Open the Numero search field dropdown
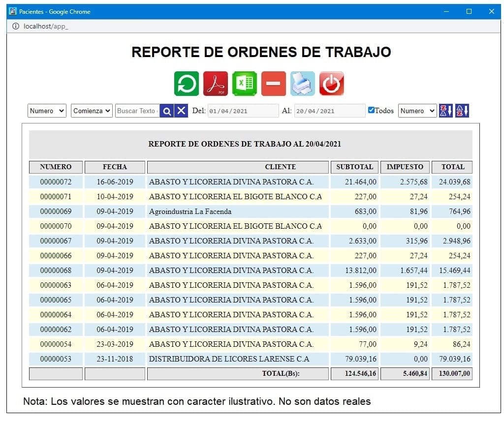 pos(47,111)
